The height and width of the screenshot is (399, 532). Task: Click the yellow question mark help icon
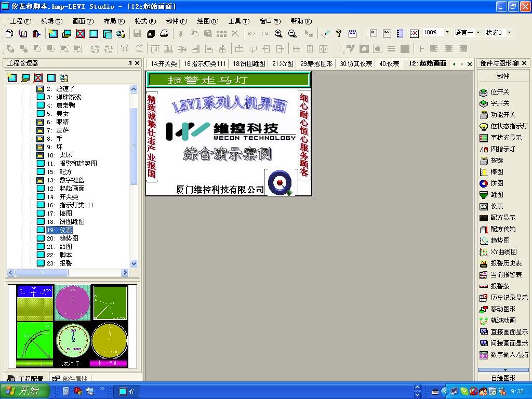pyautogui.click(x=338, y=33)
